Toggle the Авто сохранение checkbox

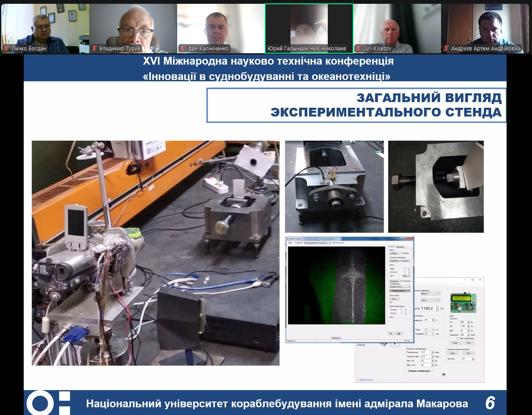click(x=458, y=339)
